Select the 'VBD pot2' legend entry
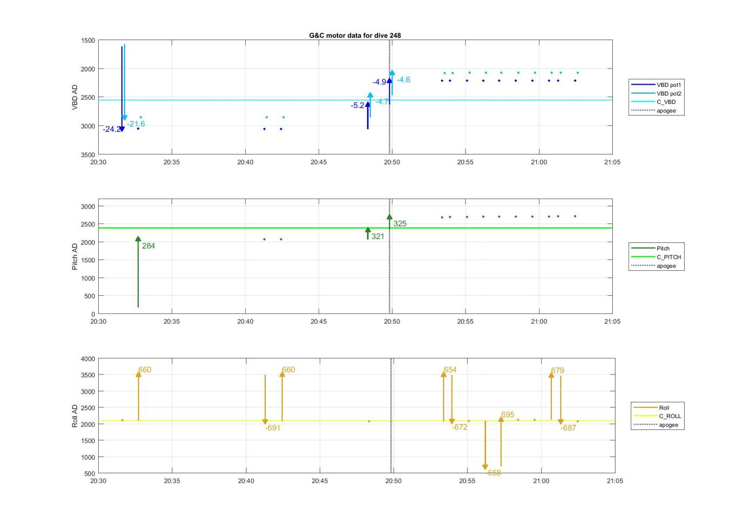 (x=656, y=93)
